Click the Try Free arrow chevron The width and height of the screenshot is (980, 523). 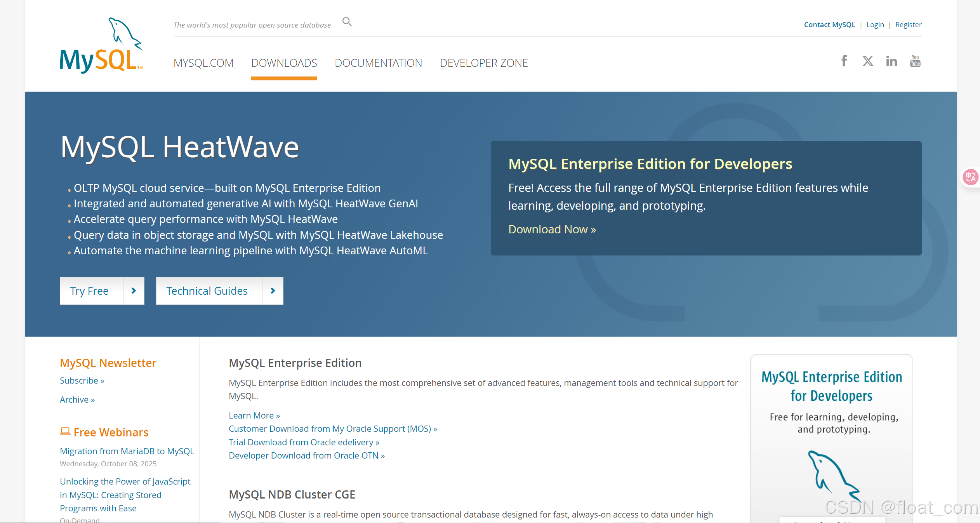coord(134,290)
